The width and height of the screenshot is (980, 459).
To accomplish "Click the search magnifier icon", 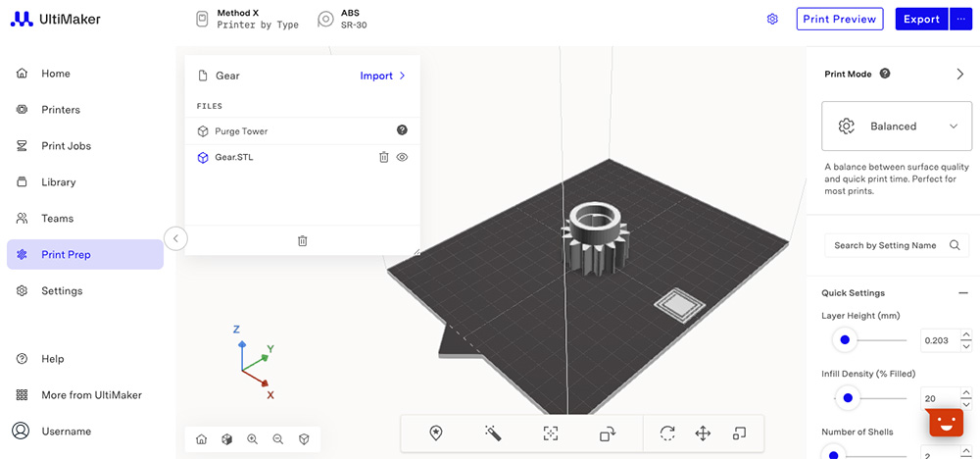I will 955,245.
